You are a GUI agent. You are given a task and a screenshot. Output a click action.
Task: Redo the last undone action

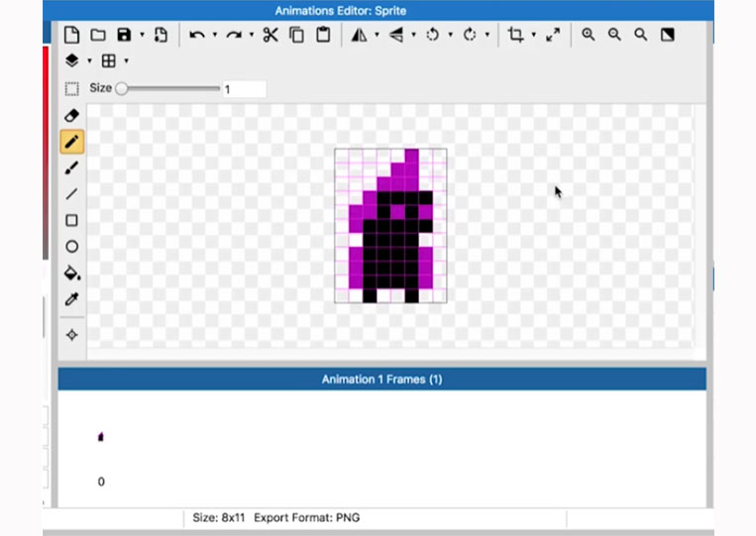[234, 35]
